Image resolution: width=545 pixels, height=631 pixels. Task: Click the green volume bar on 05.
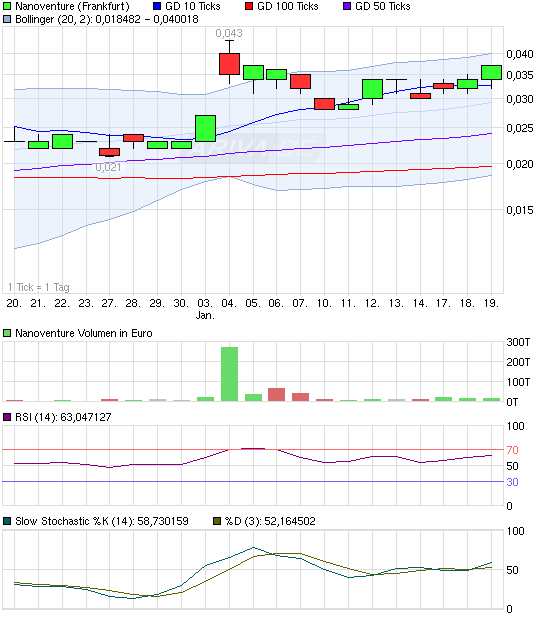coord(253,398)
